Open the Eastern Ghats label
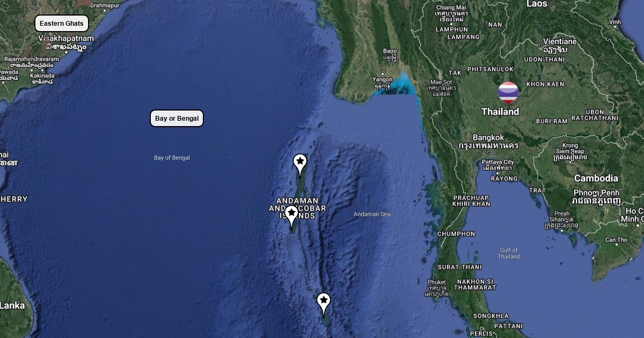The image size is (644, 338). coord(62,24)
